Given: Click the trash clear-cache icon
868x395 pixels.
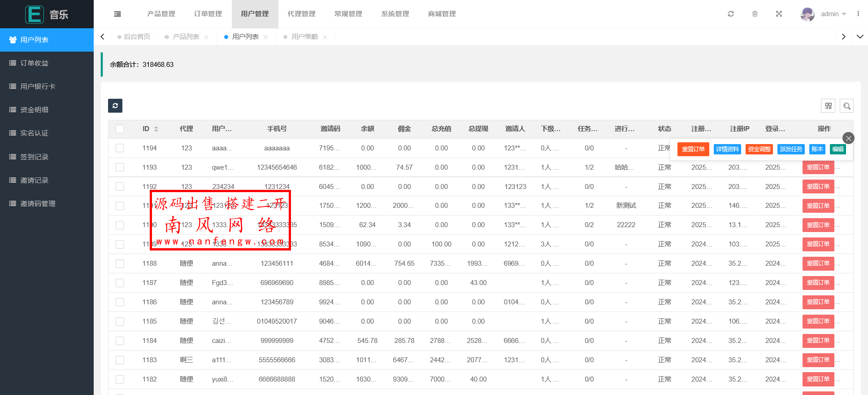Looking at the screenshot, I should coord(755,14).
